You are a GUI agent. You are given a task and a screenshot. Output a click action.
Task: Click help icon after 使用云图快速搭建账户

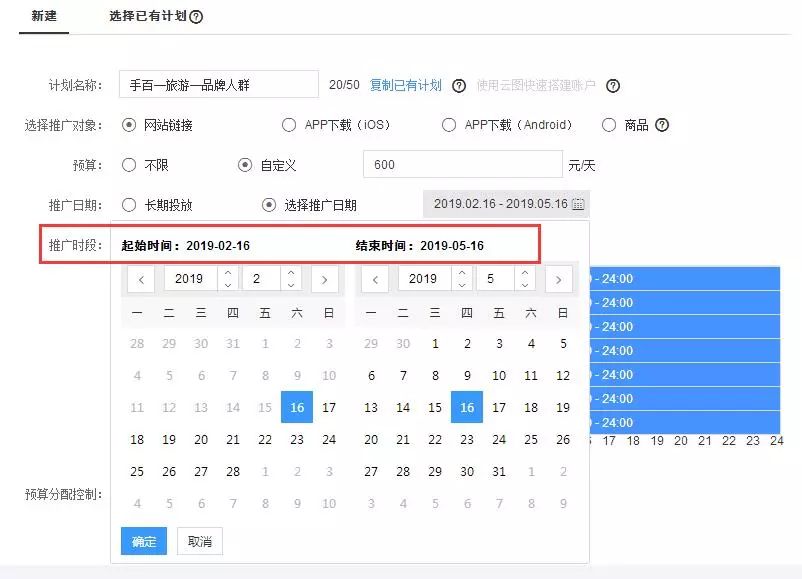[613, 86]
